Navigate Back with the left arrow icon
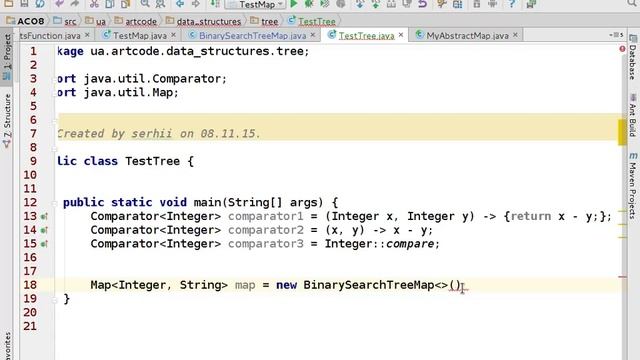Viewport: 640px width, 360px height. click(180, 4)
